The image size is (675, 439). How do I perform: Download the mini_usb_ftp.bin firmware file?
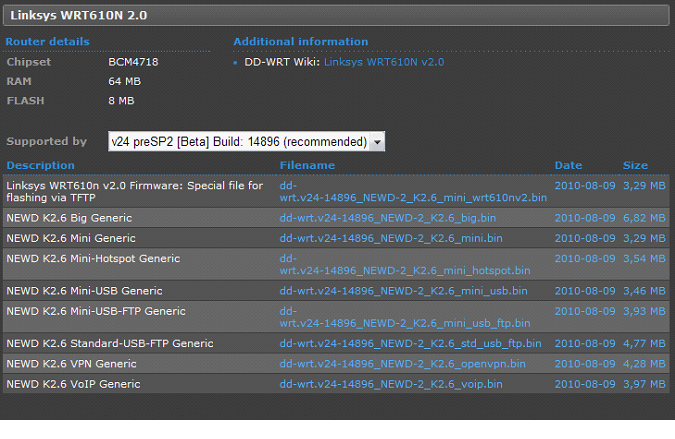405,317
